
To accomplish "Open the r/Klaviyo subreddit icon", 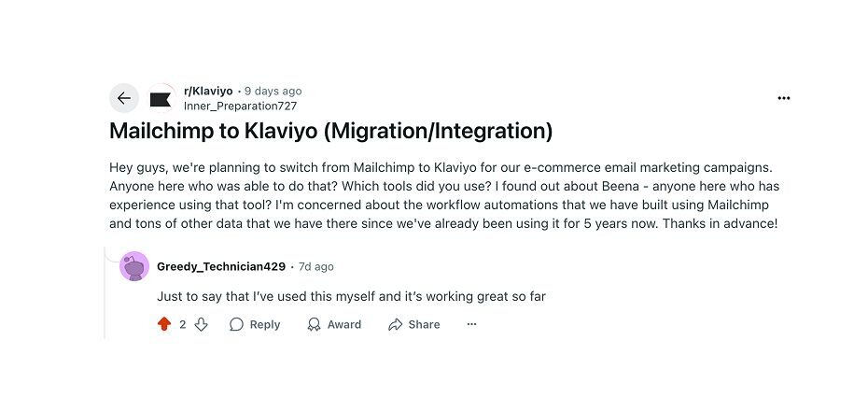I will [161, 98].
